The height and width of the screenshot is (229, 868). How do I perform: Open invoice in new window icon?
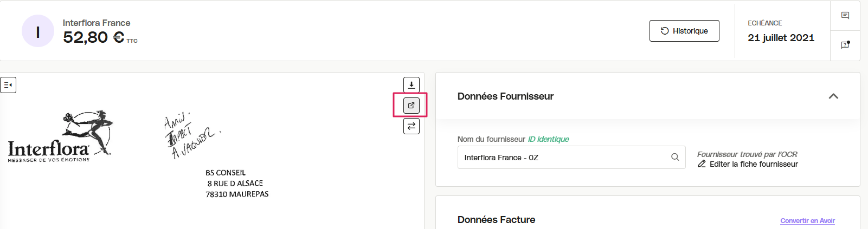coord(412,106)
